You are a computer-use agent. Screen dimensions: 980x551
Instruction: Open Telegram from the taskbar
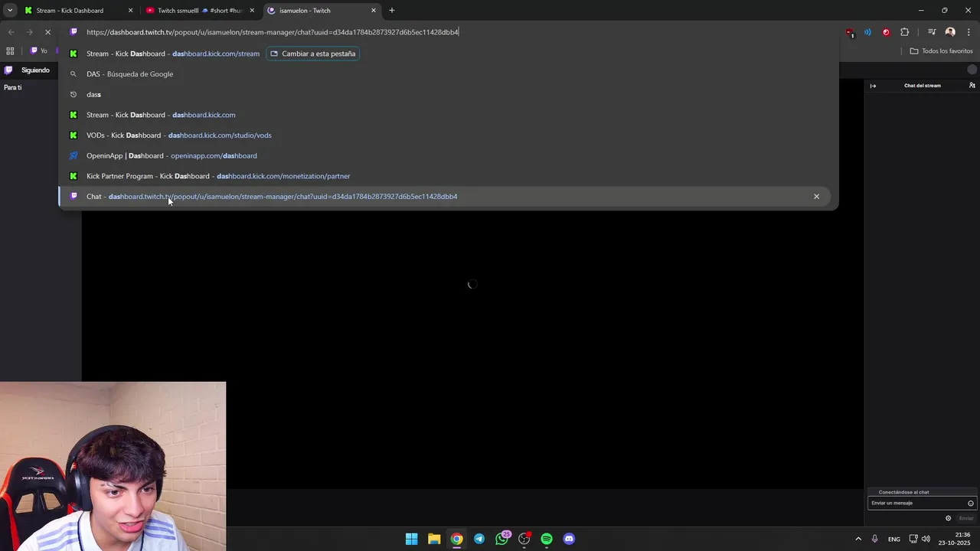pos(479,539)
